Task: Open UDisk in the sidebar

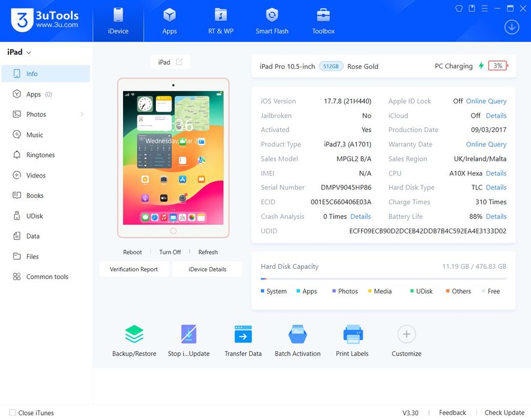Action: pyautogui.click(x=46, y=216)
